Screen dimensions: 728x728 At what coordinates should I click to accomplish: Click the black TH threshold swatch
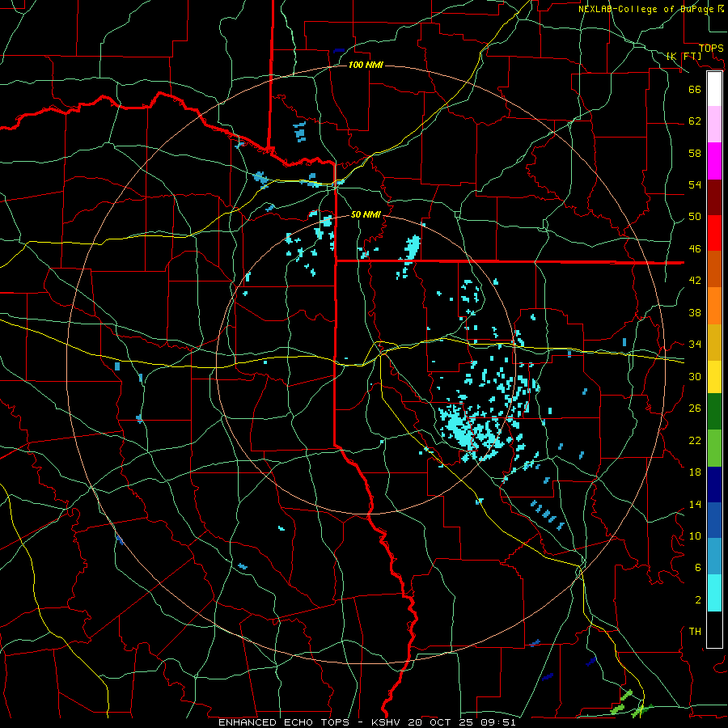(x=714, y=629)
